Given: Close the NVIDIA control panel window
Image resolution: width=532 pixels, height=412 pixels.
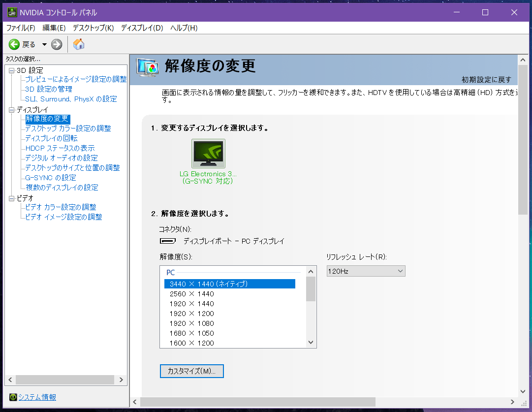Looking at the screenshot, I should coord(514,13).
